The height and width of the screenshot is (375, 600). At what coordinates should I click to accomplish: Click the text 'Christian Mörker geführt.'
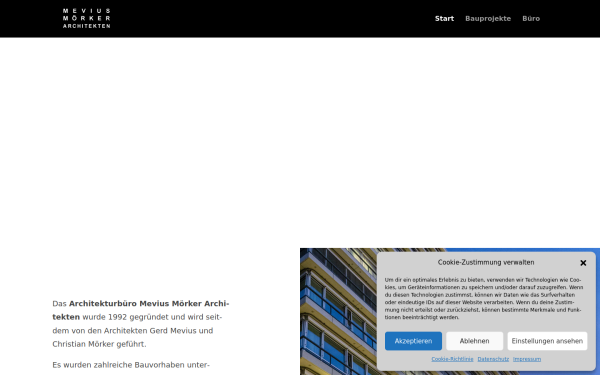[x=99, y=344]
